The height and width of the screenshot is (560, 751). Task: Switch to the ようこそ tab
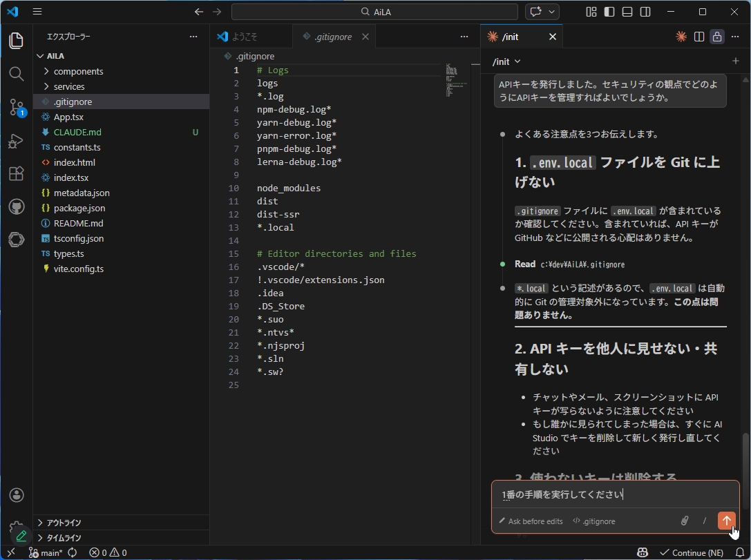pos(251,36)
